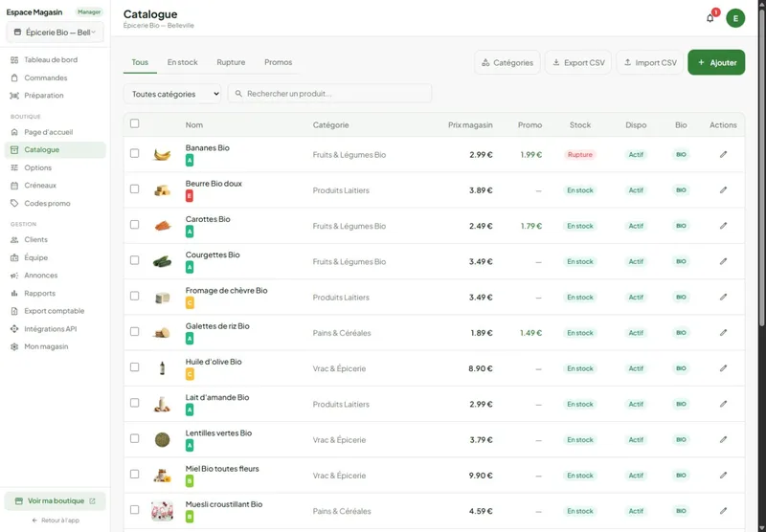Click the Courgettes Bio product thumbnail

[162, 261]
